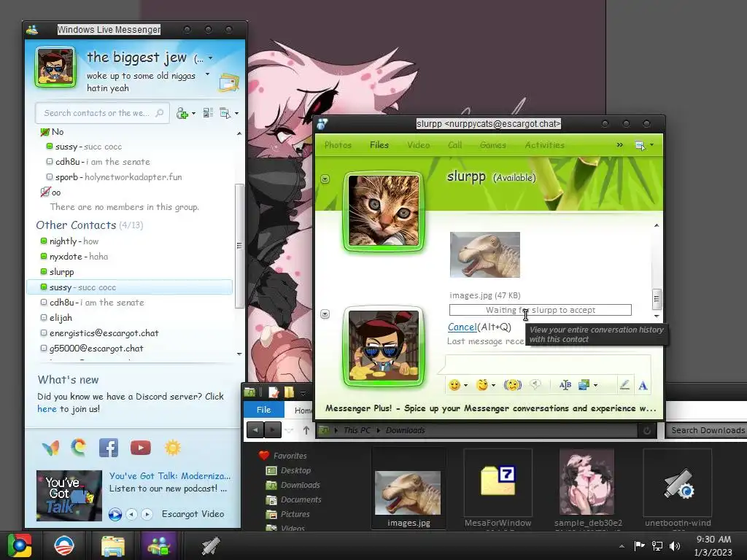Select contact elijah in the list

128,318
